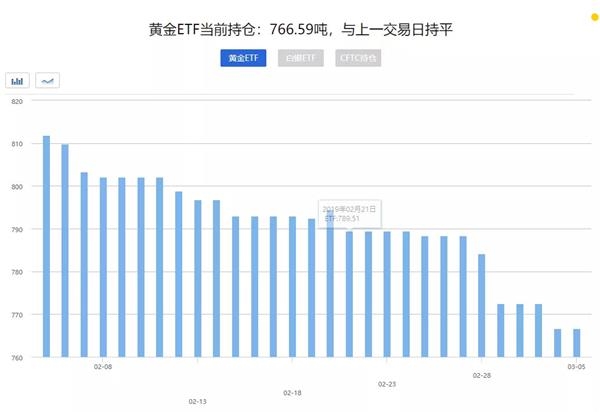Viewport: 600px width, 412px height.
Task: Select the bar above the 02-13 label
Action: pos(198,278)
